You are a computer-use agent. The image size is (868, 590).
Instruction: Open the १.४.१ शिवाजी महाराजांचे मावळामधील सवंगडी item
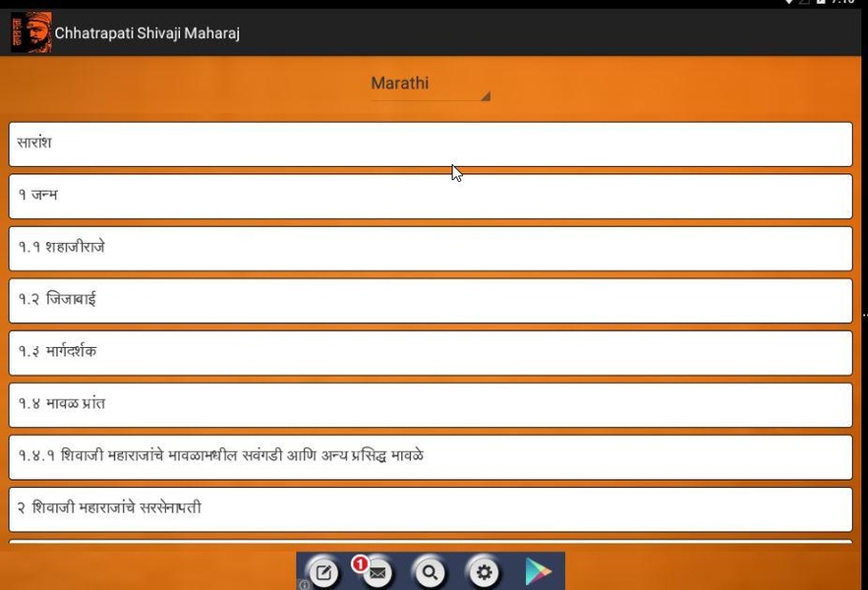[431, 457]
